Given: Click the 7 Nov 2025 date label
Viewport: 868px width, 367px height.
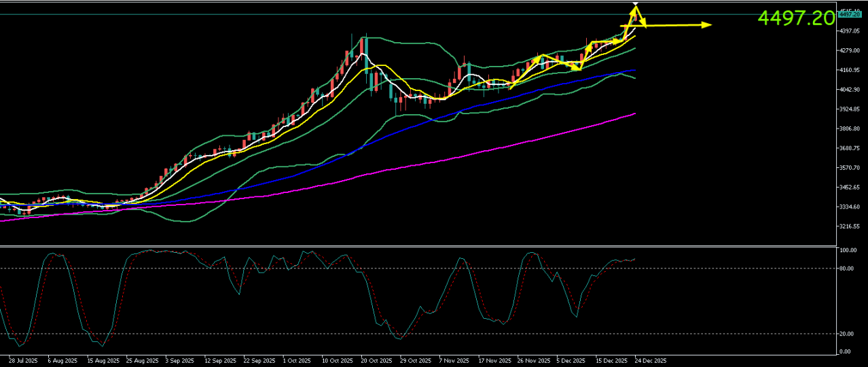Looking at the screenshot, I should [455, 360].
